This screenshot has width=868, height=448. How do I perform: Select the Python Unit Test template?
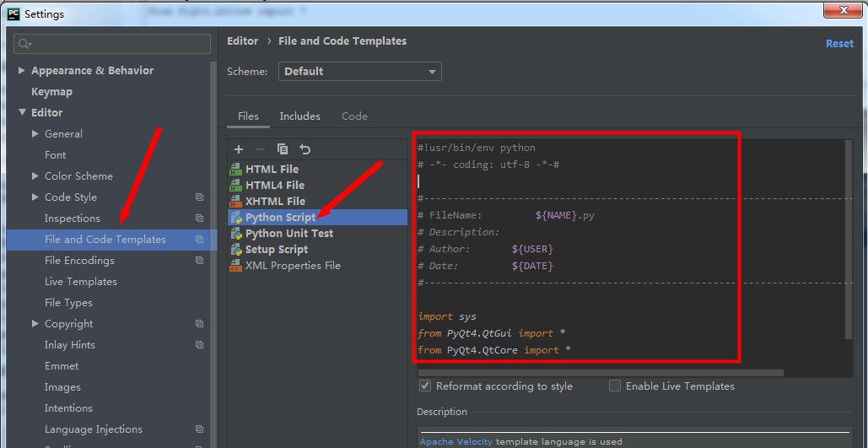(x=288, y=234)
